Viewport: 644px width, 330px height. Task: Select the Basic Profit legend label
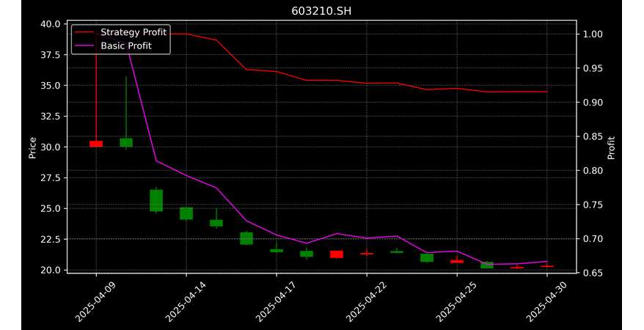pos(126,45)
